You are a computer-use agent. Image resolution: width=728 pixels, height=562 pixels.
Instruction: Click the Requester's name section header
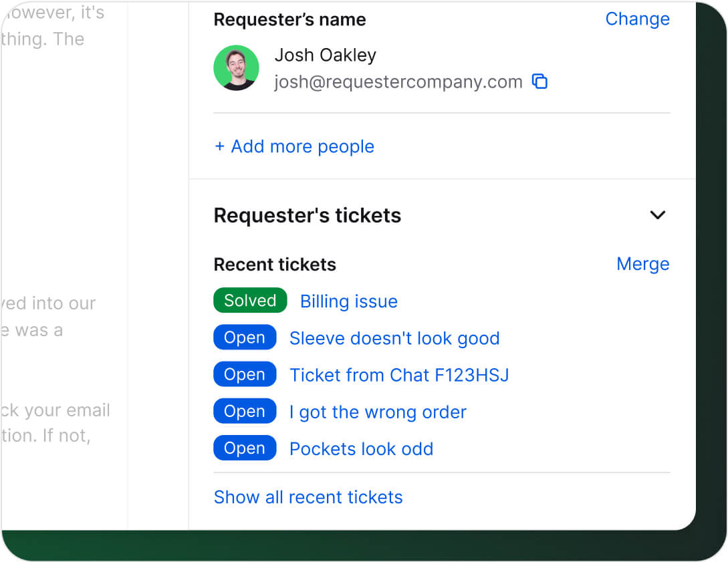tap(289, 19)
